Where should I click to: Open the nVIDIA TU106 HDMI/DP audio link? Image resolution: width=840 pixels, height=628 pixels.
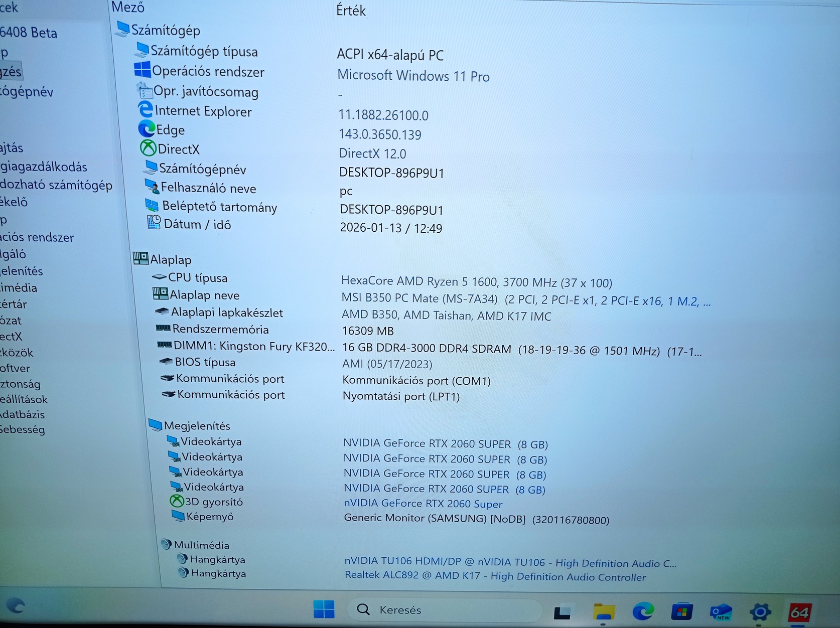510,563
